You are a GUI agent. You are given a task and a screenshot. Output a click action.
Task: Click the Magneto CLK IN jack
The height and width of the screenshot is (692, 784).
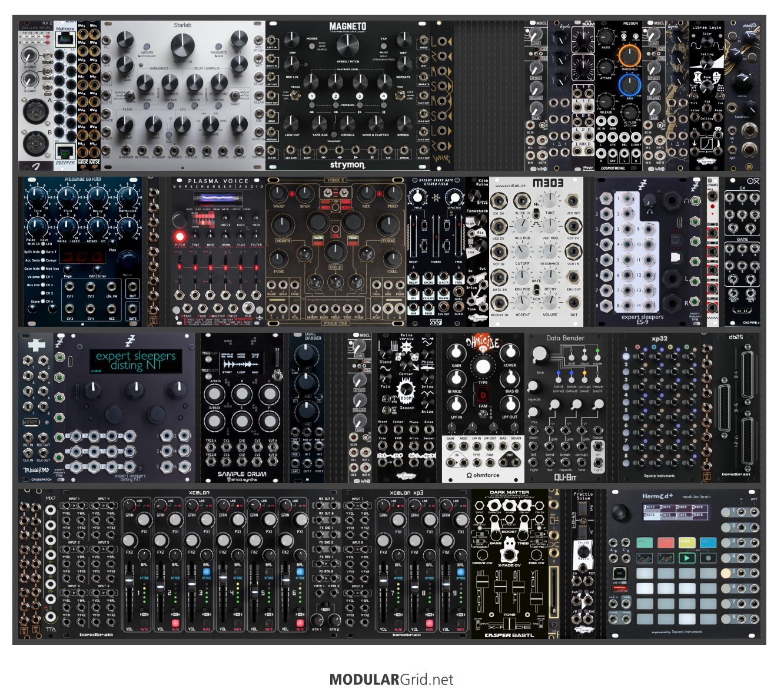point(272,151)
